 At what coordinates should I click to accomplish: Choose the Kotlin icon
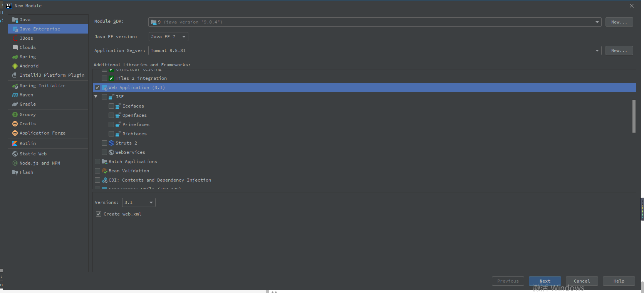(15, 143)
